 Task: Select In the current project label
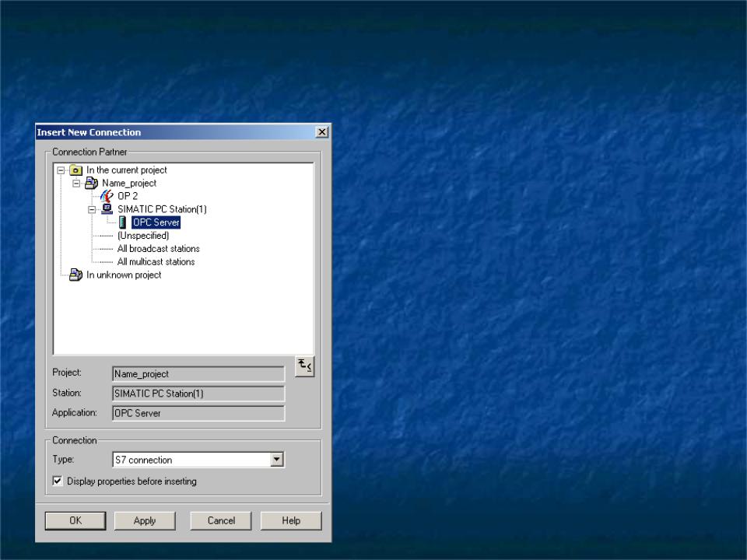[127, 170]
